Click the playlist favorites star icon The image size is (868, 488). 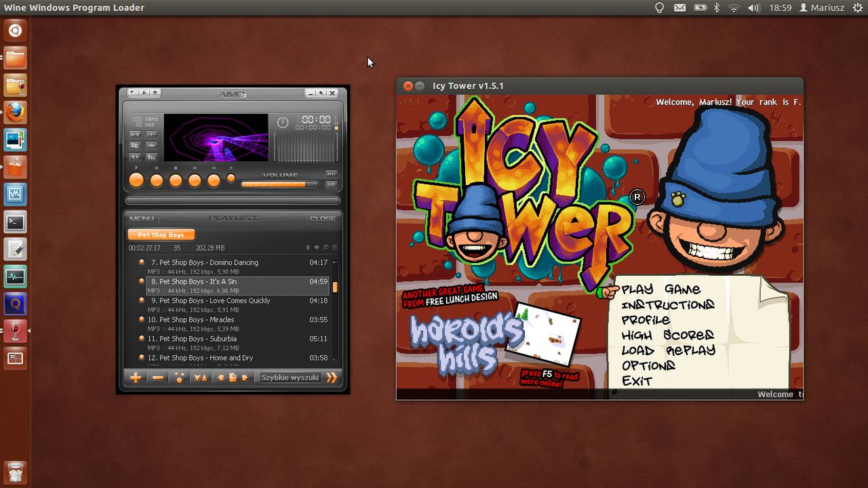pos(317,247)
